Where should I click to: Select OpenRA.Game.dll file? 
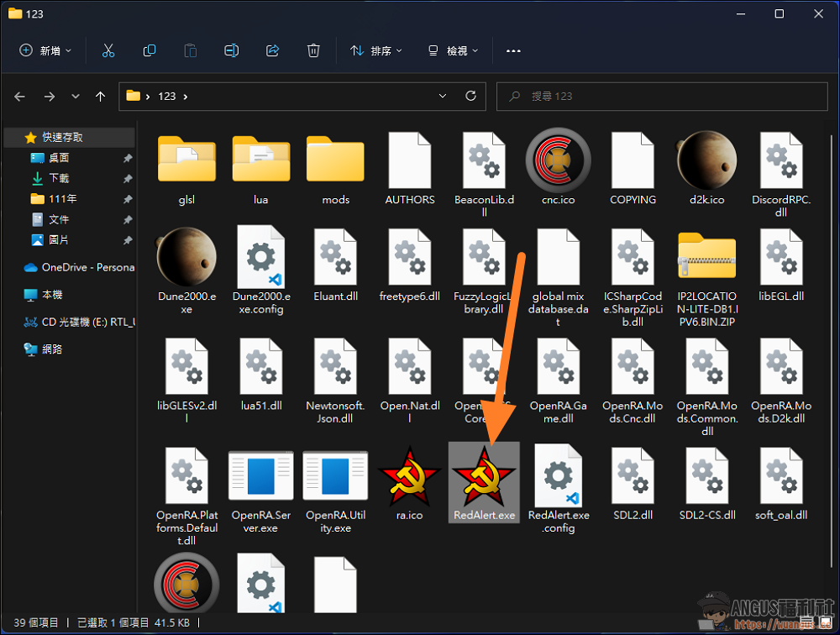tap(559, 381)
